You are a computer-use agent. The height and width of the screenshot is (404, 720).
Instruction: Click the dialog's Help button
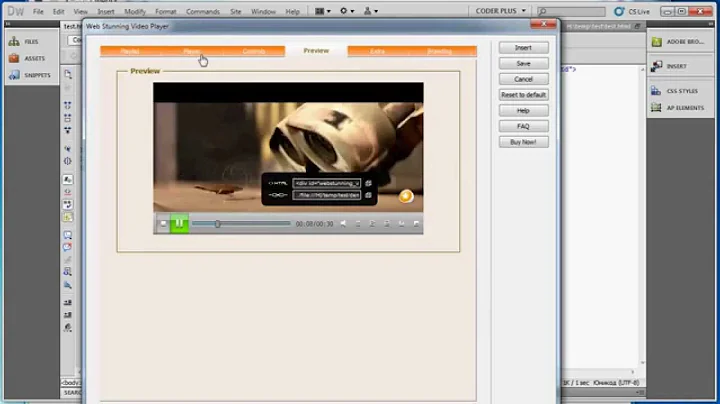coord(523,111)
